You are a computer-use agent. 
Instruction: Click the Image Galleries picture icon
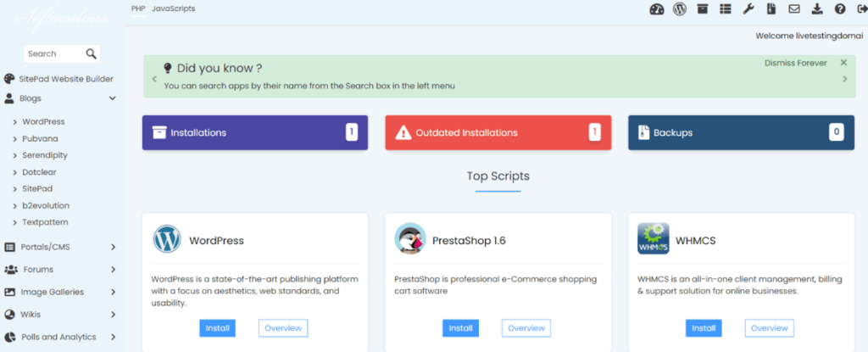tap(9, 292)
